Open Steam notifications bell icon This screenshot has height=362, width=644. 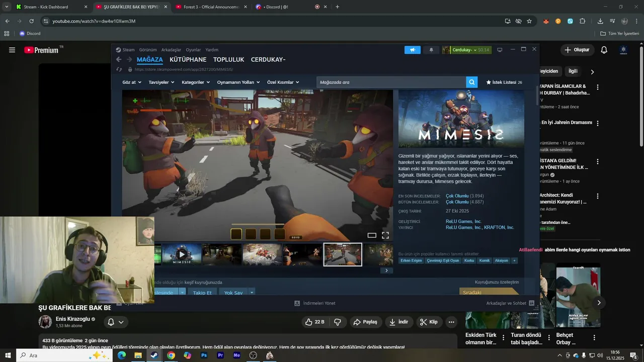point(431,50)
